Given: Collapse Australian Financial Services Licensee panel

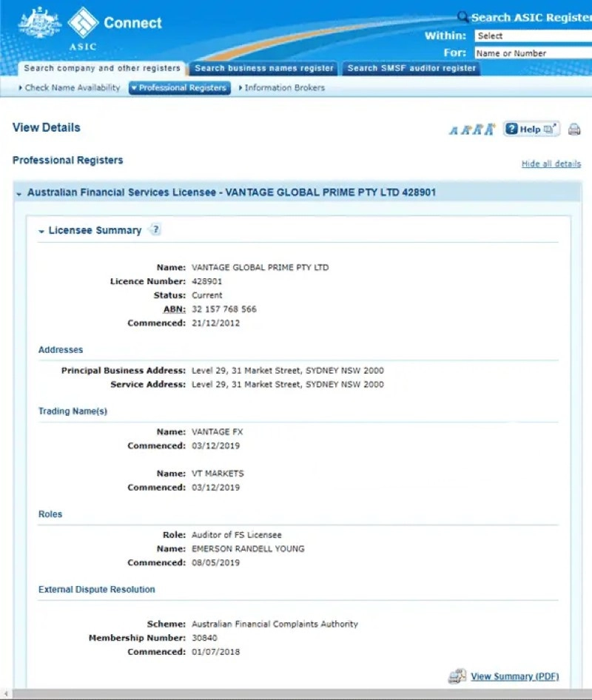Looking at the screenshot, I should 18,194.
